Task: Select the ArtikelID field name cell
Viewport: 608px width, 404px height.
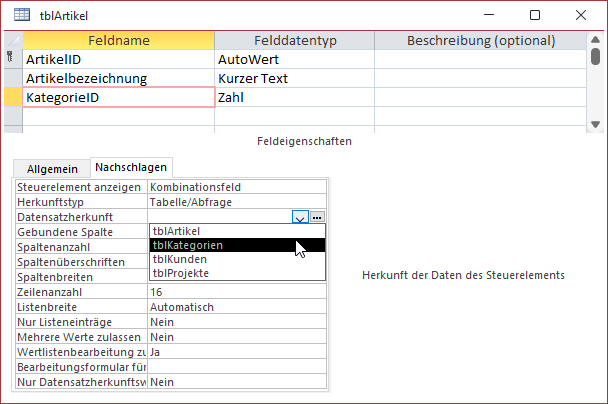Action: [x=119, y=59]
